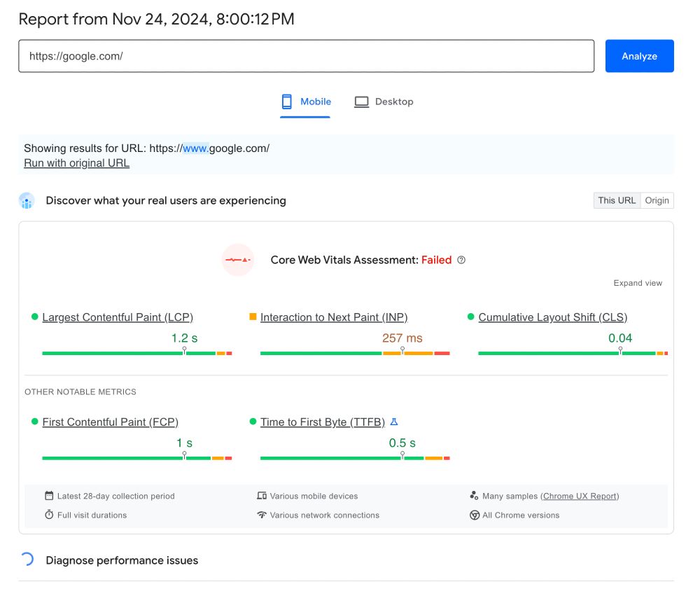700x603 pixels.
Task: Expand the Core Web Vitals view
Action: click(x=638, y=283)
